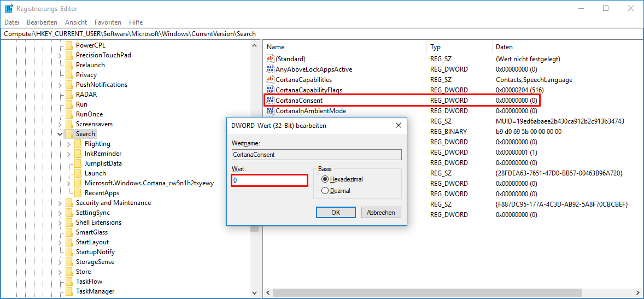
Task: Click the Prelaunch folder icon
Action: click(x=69, y=65)
